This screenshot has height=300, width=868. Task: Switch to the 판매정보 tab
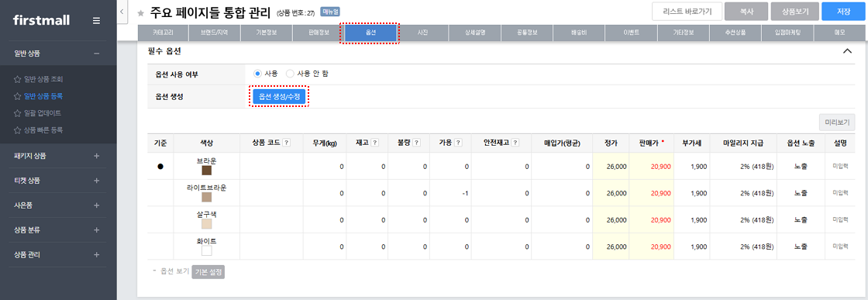coord(319,33)
